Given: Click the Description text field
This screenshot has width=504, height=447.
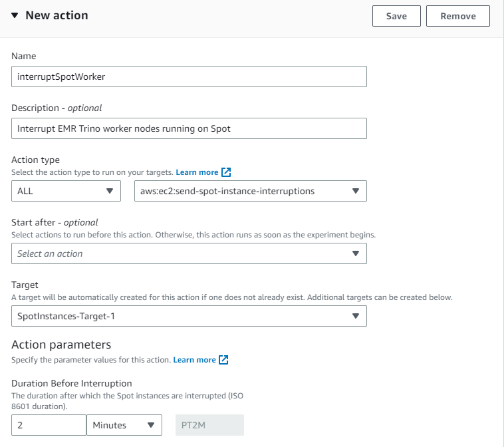Looking at the screenshot, I should (x=189, y=128).
